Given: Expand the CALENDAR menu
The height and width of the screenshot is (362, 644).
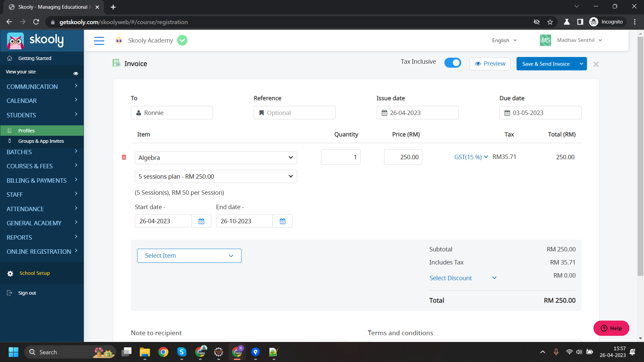Looking at the screenshot, I should click(x=42, y=101).
